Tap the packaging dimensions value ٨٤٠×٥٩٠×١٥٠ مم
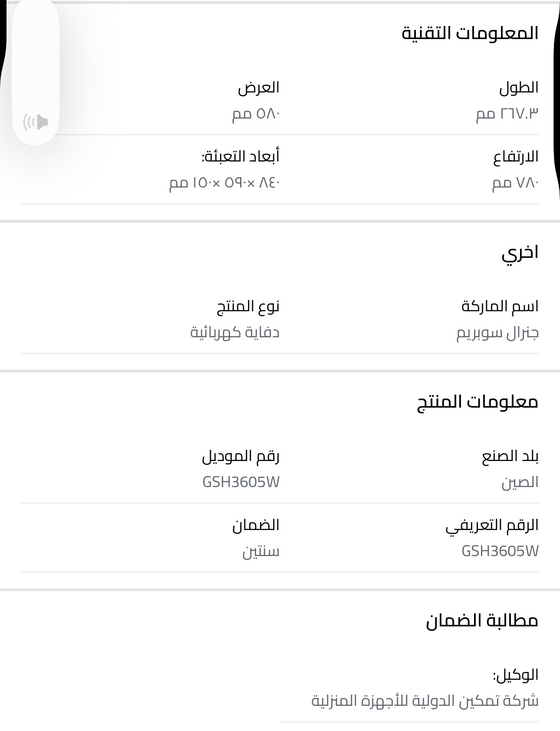This screenshot has width=560, height=731. [224, 183]
